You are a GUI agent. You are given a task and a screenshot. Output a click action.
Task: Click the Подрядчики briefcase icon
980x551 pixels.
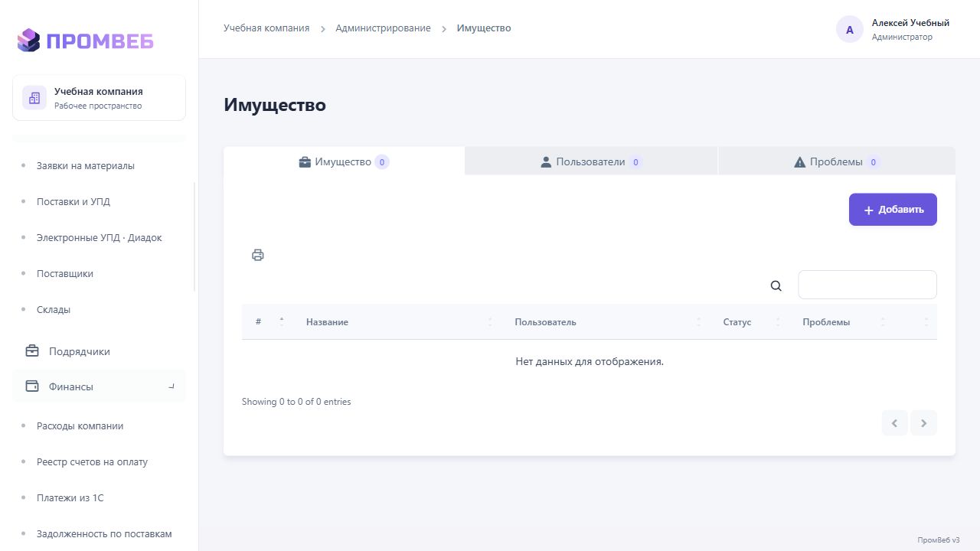tap(32, 351)
